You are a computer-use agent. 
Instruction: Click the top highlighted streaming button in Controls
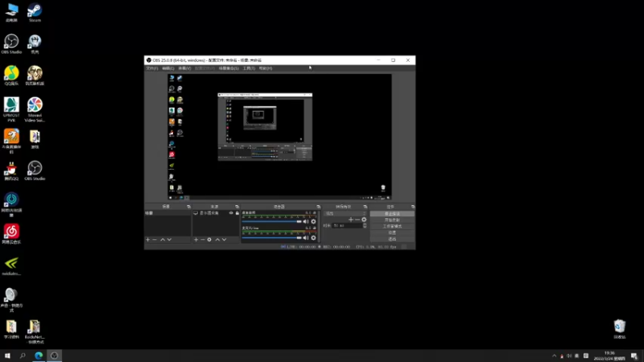[392, 214]
